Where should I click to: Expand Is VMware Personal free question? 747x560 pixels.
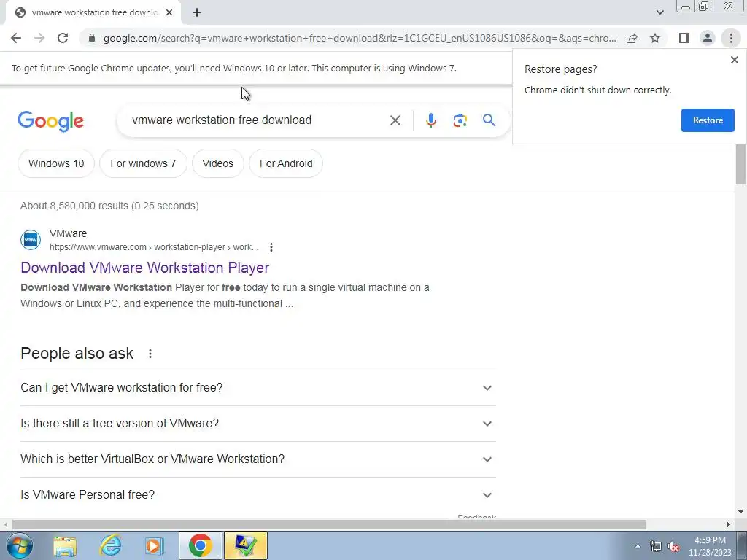pyautogui.click(x=258, y=495)
